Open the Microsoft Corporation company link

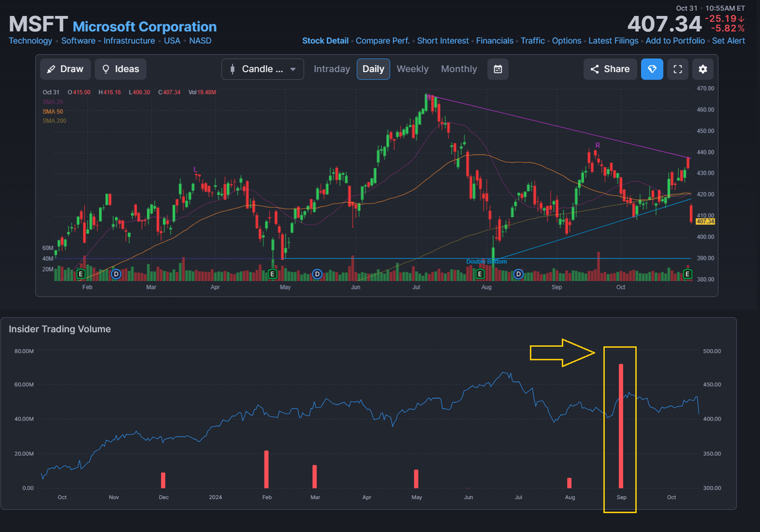tap(144, 27)
